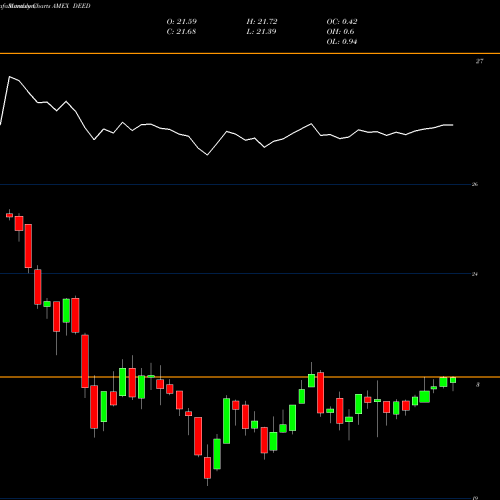500x500 pixels.
Task: Click the OL: 0.94 value
Action: 342,42
